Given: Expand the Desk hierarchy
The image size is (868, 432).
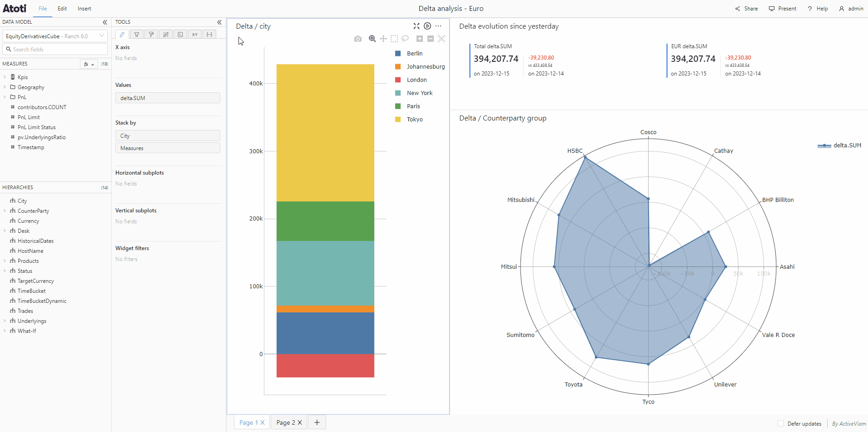Looking at the screenshot, I should [5, 231].
